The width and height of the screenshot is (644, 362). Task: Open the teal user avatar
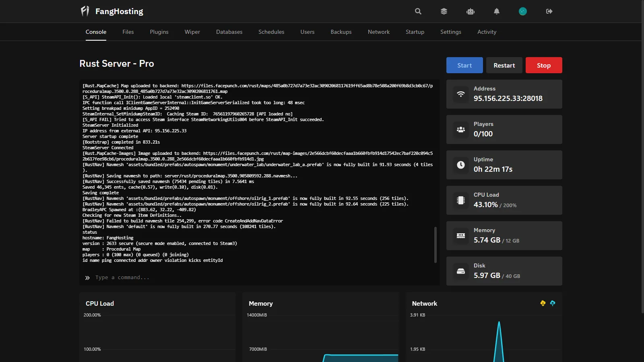[523, 11]
